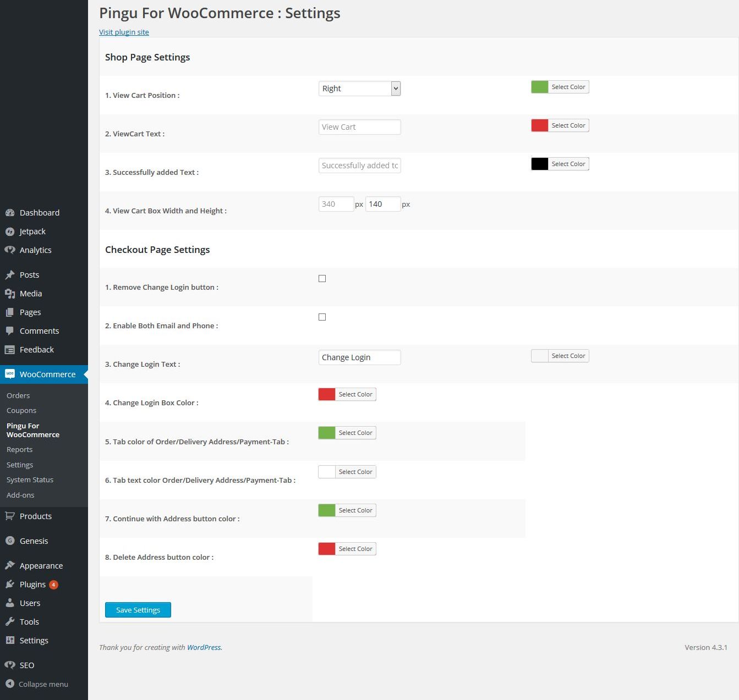
Task: Click the Plugins update count badge
Action: coord(53,585)
